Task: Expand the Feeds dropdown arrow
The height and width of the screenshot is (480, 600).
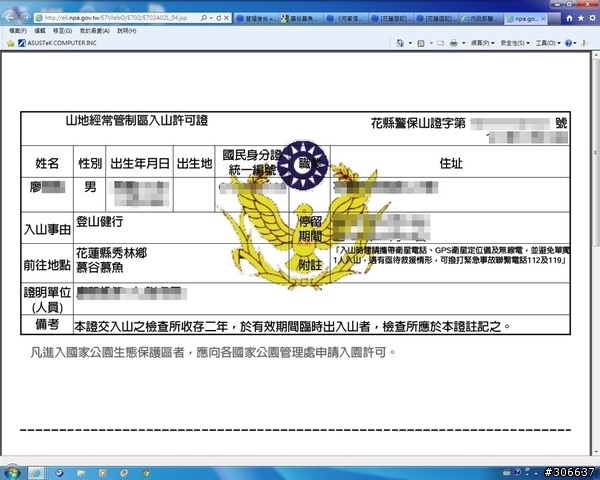Action: coord(431,43)
